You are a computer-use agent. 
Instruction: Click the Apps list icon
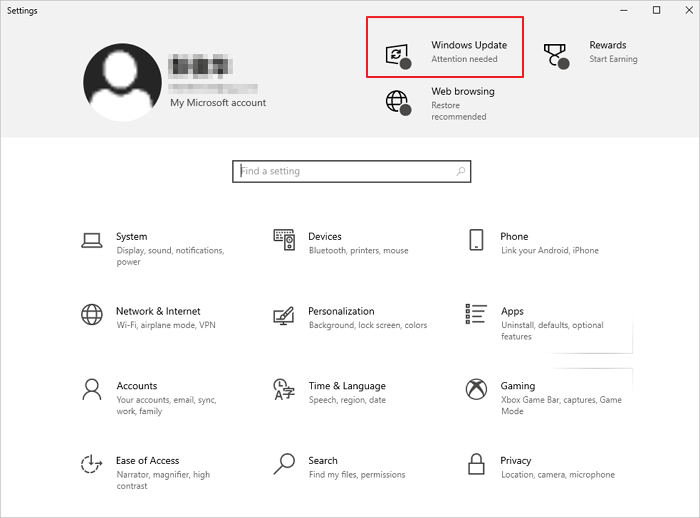(x=476, y=313)
